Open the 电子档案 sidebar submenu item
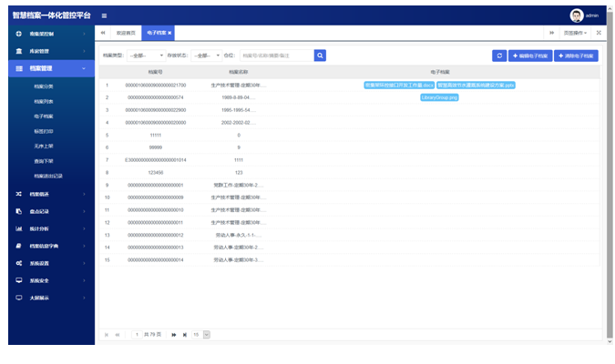Screen dimensions: 615x364 click(x=44, y=116)
